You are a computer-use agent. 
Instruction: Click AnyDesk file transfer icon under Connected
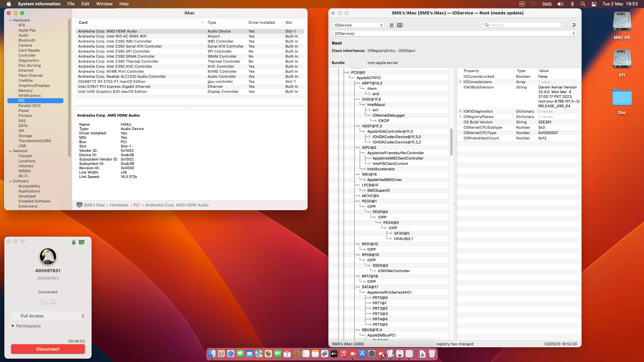coord(44,302)
